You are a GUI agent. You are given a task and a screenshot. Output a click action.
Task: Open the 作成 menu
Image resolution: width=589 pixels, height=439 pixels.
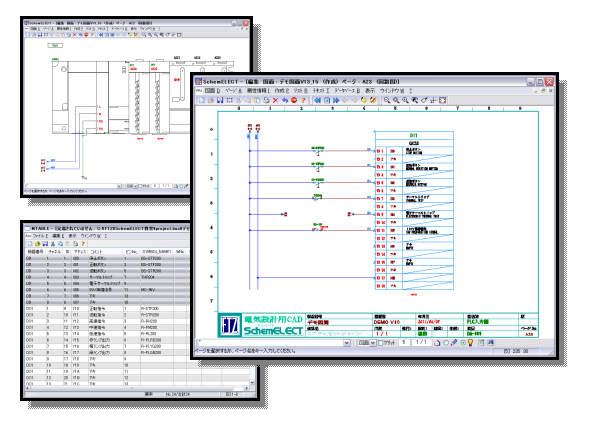(282, 91)
